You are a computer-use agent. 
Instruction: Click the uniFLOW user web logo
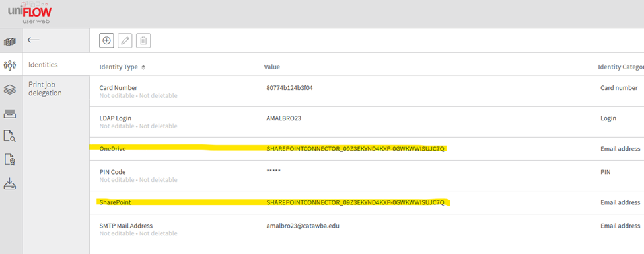30,14
